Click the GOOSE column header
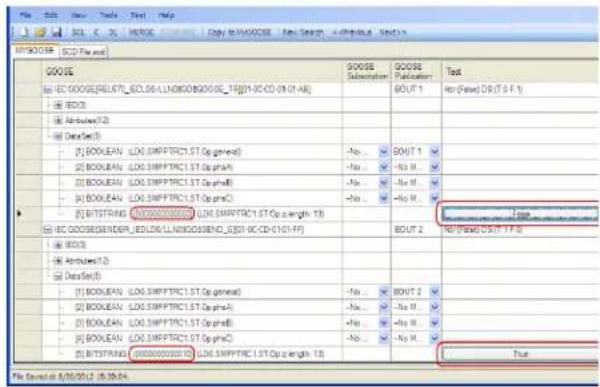The image size is (600, 387). coord(192,72)
